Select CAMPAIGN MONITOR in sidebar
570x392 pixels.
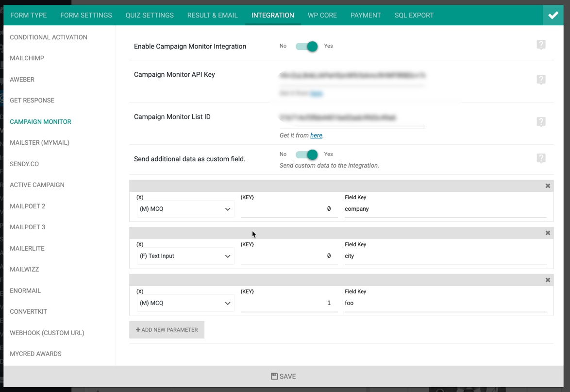click(x=40, y=122)
